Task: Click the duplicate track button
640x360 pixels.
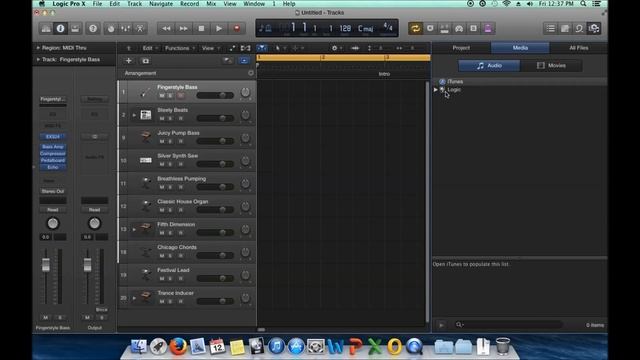Action: (145, 60)
